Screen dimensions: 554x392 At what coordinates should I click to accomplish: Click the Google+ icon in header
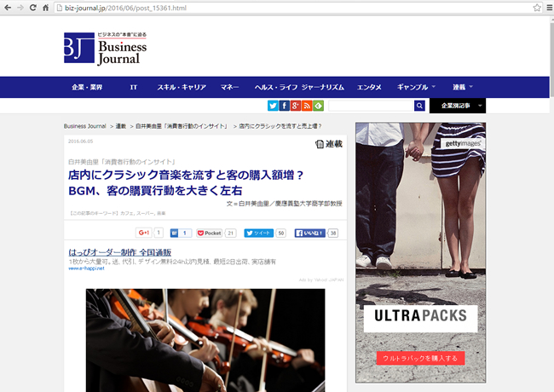click(x=295, y=106)
